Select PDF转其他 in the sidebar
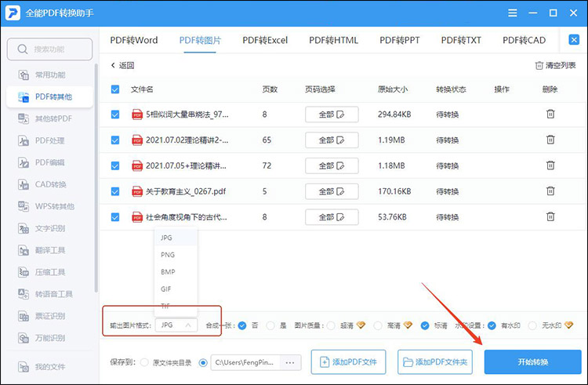Screen dimensions: 588x385 [x=49, y=96]
